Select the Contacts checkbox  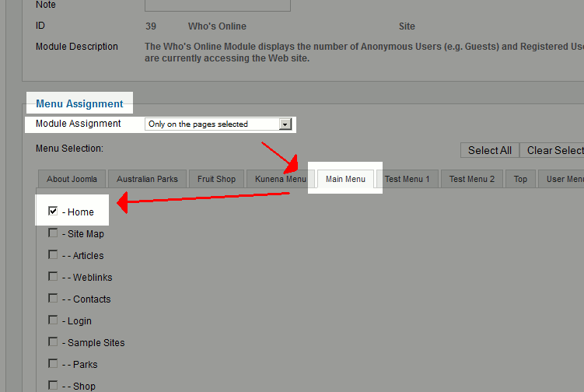pos(53,299)
